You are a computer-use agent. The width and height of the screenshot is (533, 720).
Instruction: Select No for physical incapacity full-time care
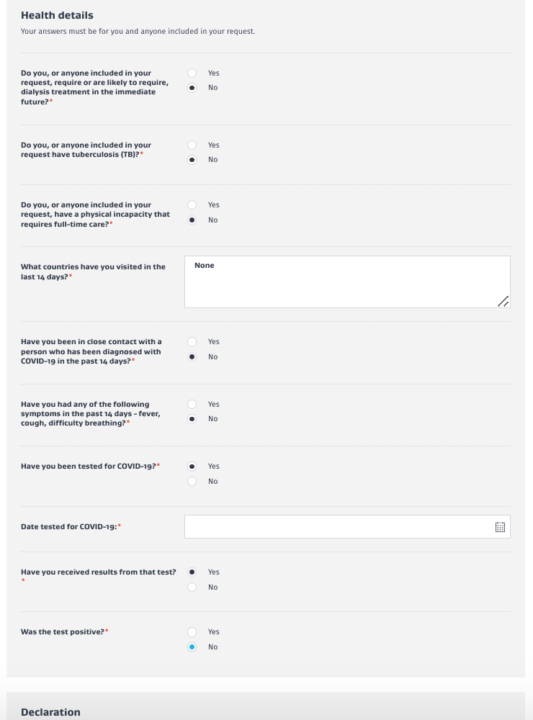coord(192,220)
